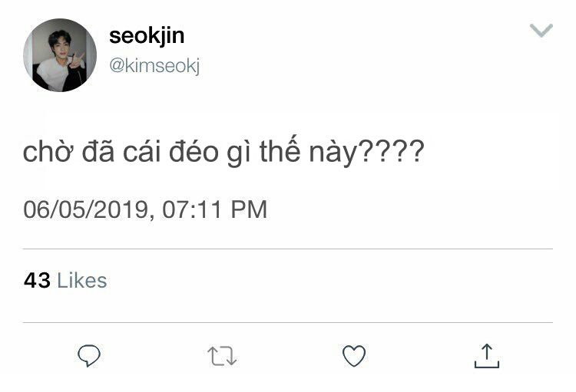Click the 06/05/2019 date portion
This screenshot has width=576, height=392.
[x=85, y=209]
